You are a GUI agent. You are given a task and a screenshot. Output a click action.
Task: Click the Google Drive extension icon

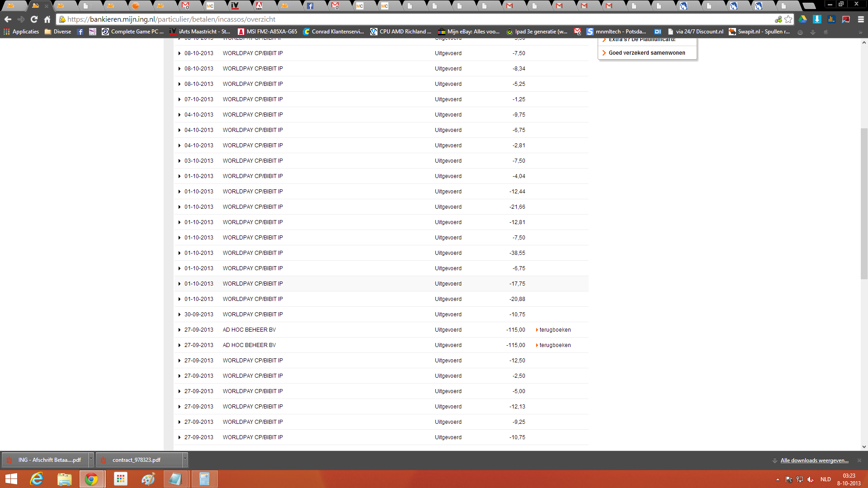click(802, 19)
